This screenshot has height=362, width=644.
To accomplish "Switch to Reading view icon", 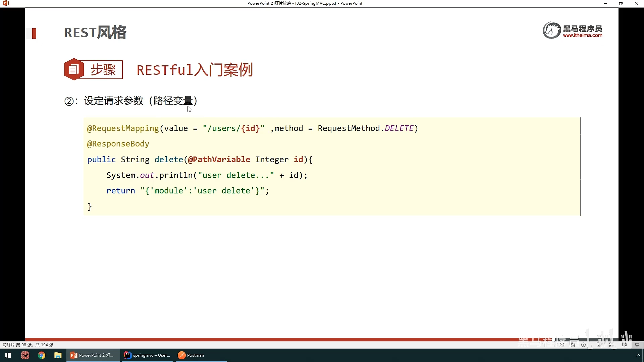I will pyautogui.click(x=624, y=345).
